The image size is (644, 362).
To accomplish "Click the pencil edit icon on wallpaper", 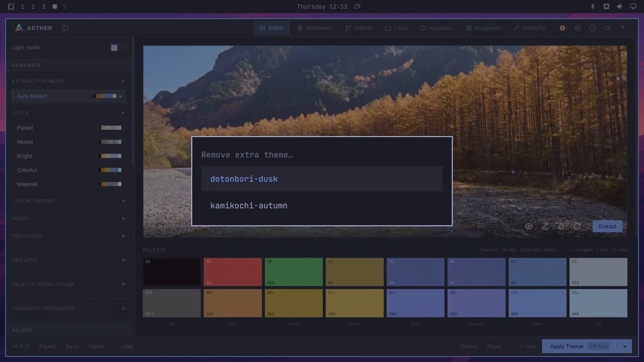I will coord(545,226).
